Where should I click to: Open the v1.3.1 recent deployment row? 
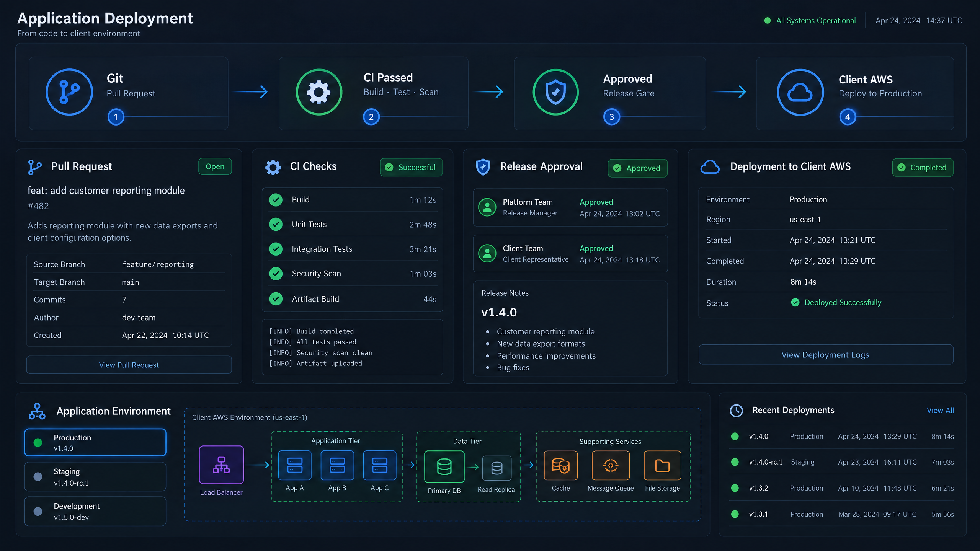pyautogui.click(x=841, y=514)
